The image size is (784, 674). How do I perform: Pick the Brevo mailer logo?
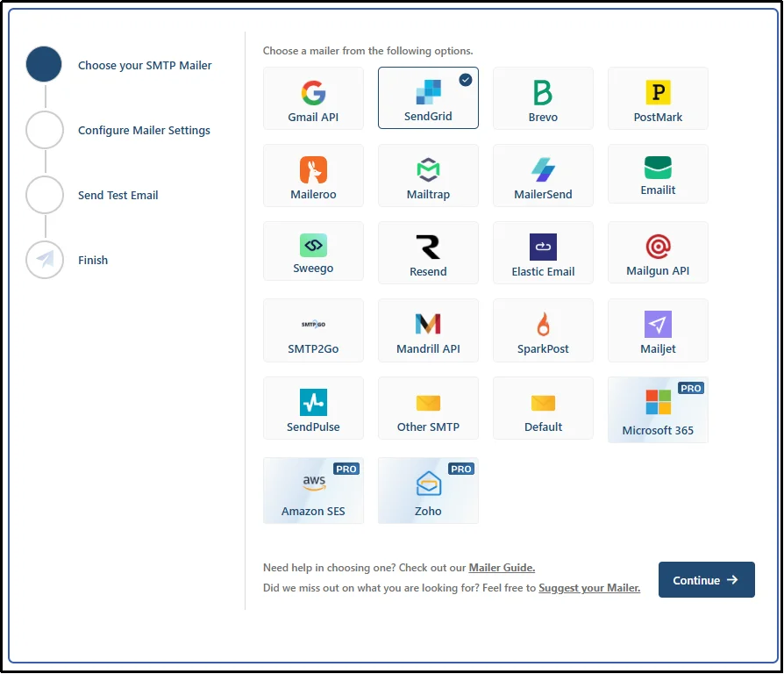click(x=543, y=92)
